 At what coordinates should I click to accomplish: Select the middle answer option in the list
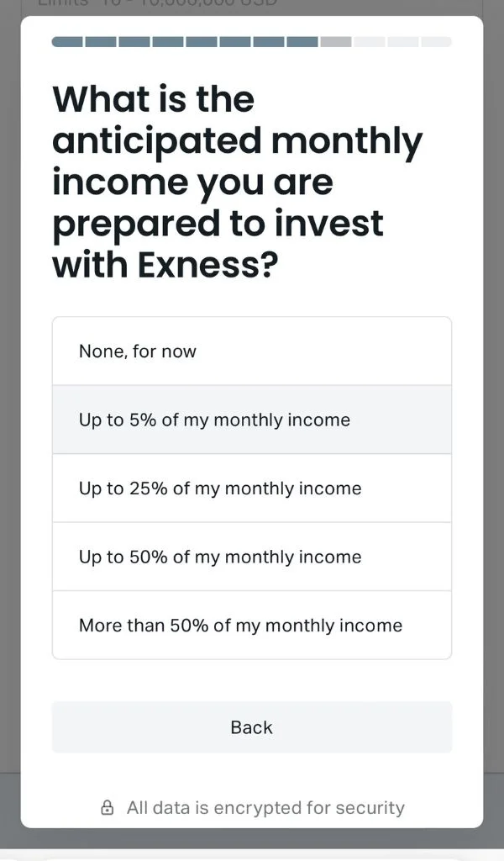(x=251, y=488)
